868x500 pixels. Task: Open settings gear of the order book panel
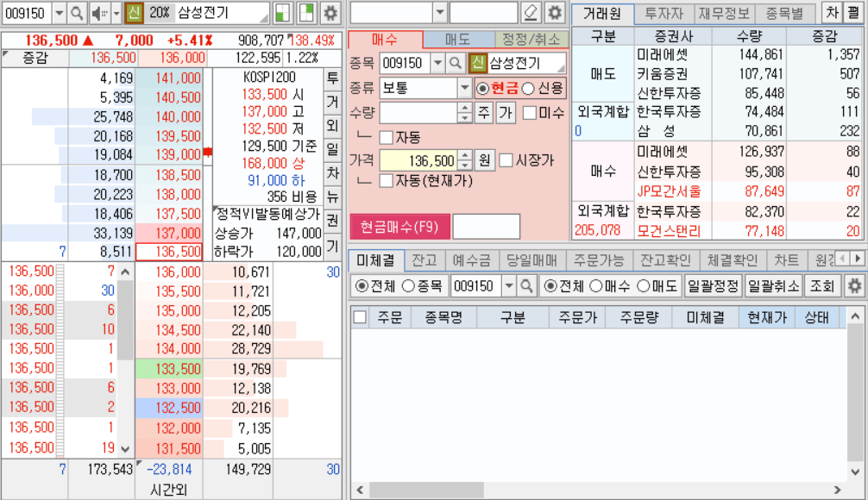tap(330, 13)
